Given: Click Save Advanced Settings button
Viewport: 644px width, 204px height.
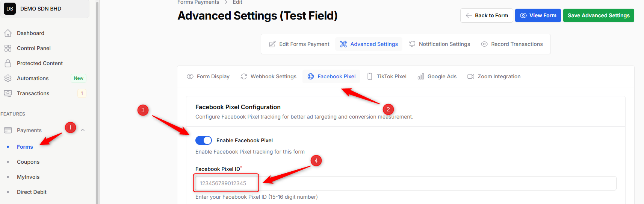Looking at the screenshot, I should pos(599,15).
